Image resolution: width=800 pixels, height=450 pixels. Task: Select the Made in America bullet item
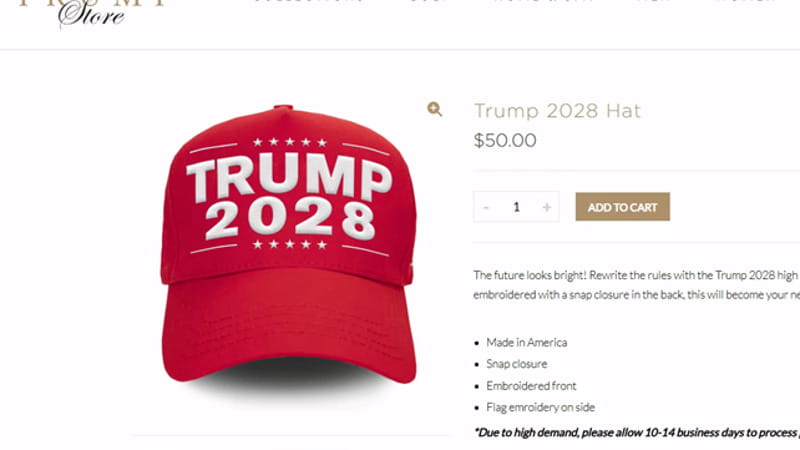click(x=527, y=342)
